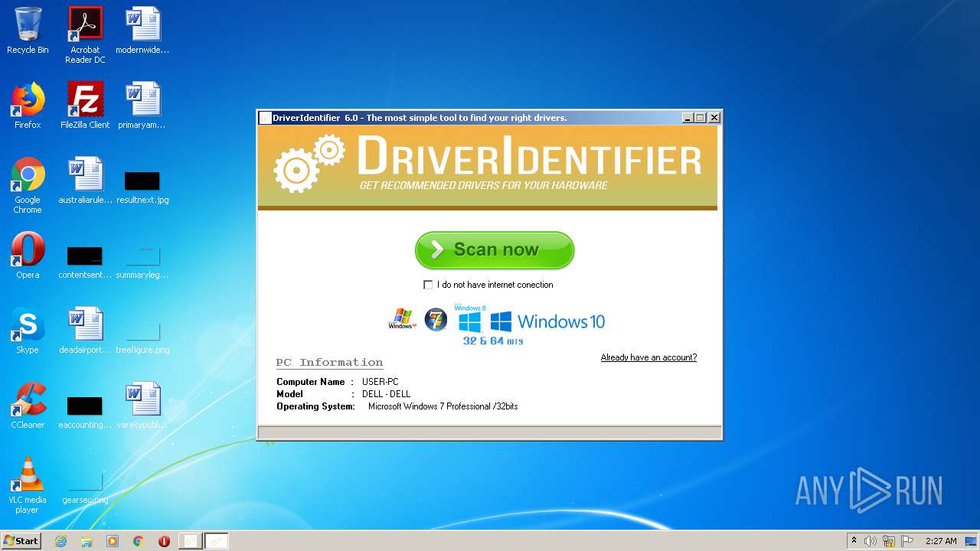Screen dimensions: 980x551
Task: Click the "PC Information" heading
Action: [x=329, y=363]
